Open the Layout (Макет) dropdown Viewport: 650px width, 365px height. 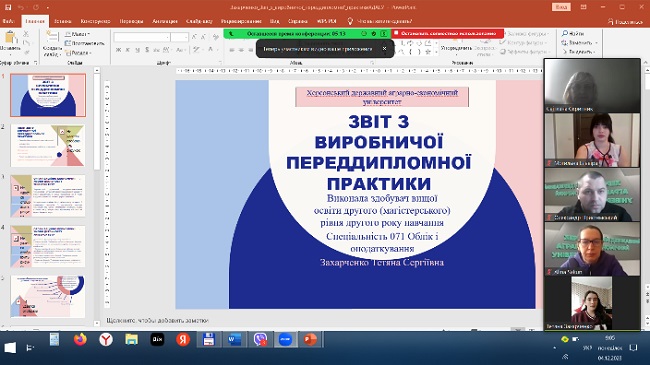78,34
